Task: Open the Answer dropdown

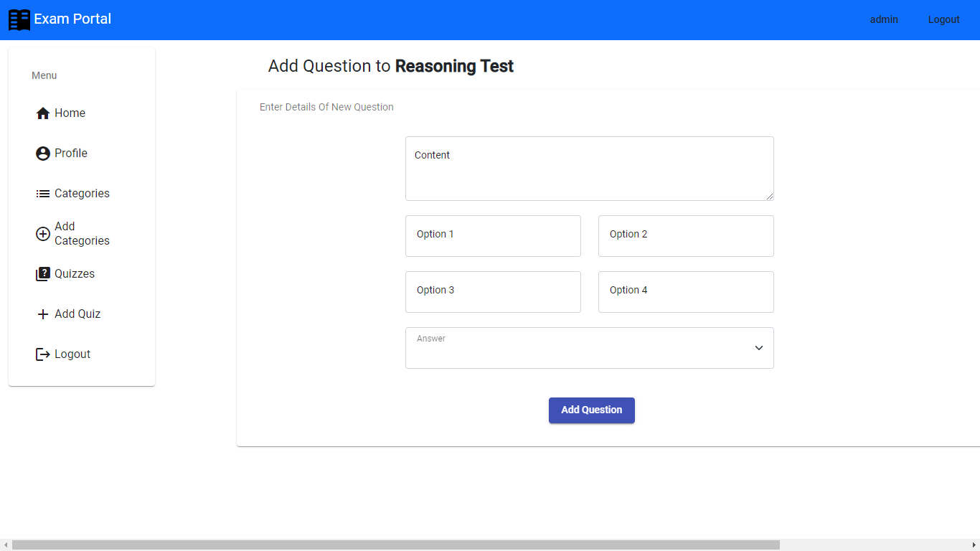Action: coord(589,347)
